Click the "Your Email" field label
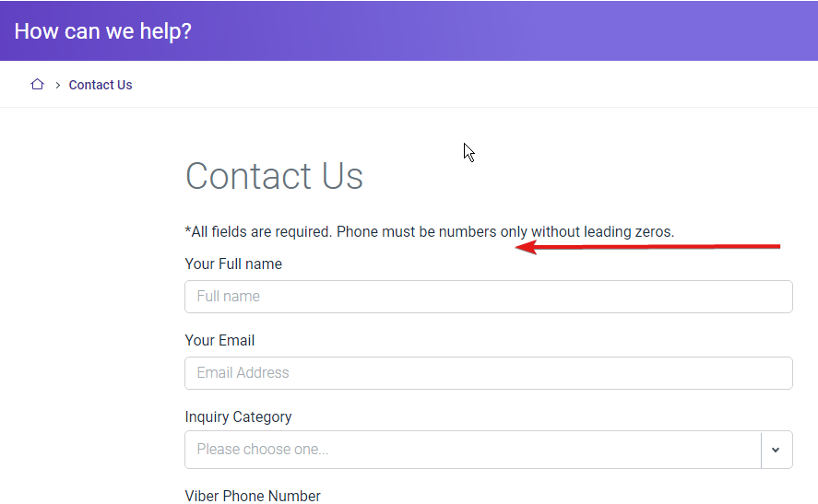 click(x=219, y=340)
